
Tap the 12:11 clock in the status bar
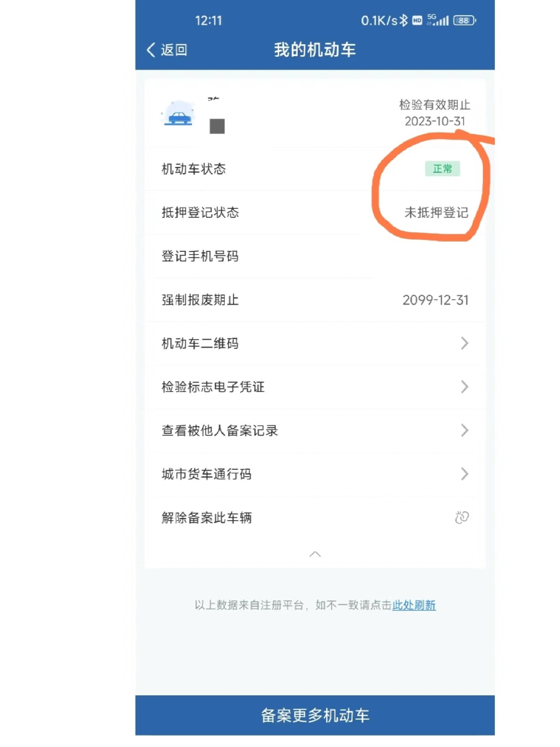pyautogui.click(x=209, y=21)
